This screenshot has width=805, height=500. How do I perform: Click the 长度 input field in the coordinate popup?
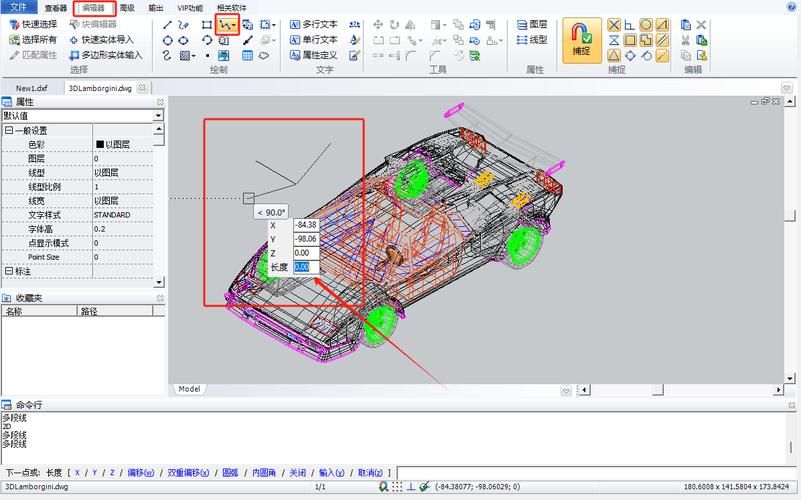coord(306,267)
